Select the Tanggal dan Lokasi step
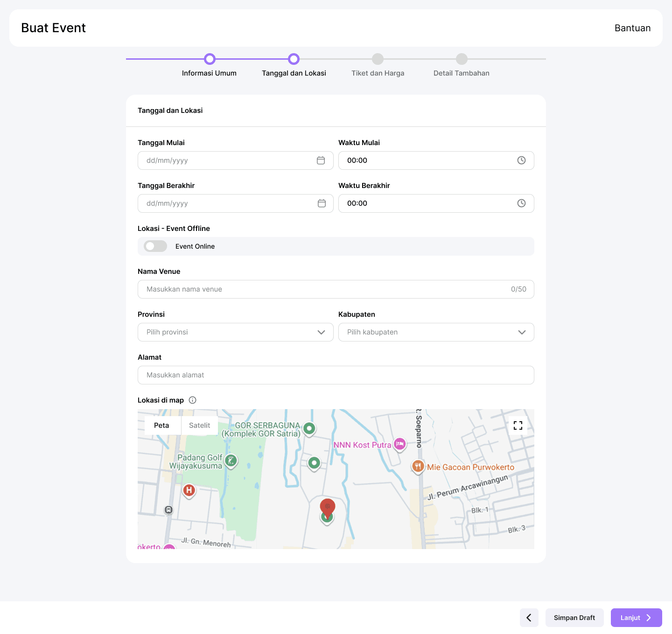This screenshot has height=634, width=672. point(294,73)
